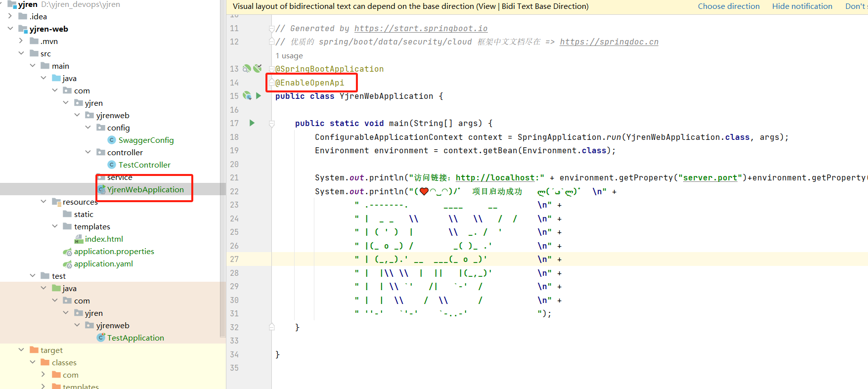The height and width of the screenshot is (389, 868).
Task: Click the TestApplication class icon
Action: (101, 338)
